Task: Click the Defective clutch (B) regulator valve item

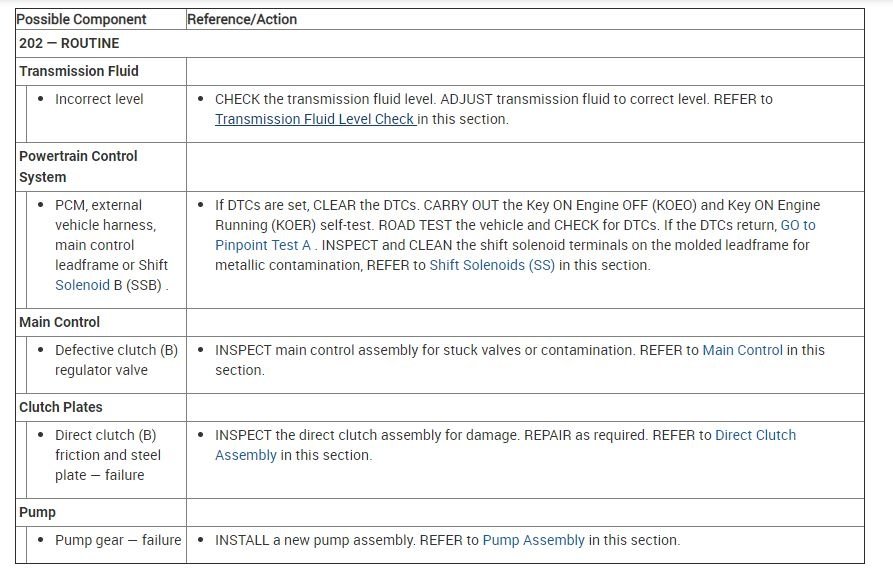Action: pyautogui.click(x=115, y=360)
